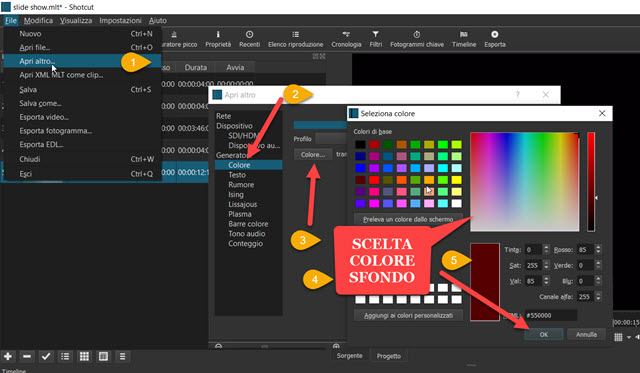640x373 pixels.
Task: Click the Rosso value stepper arrows
Action: coord(598,249)
